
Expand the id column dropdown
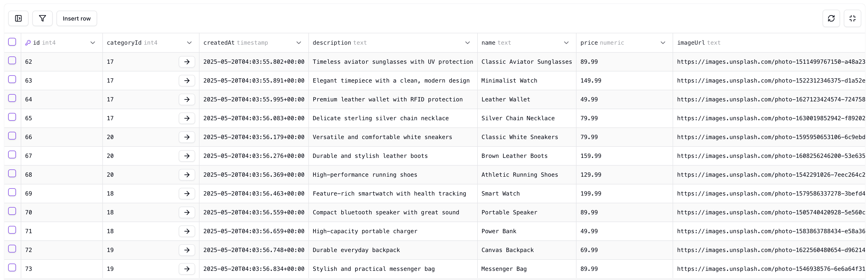pos(93,43)
